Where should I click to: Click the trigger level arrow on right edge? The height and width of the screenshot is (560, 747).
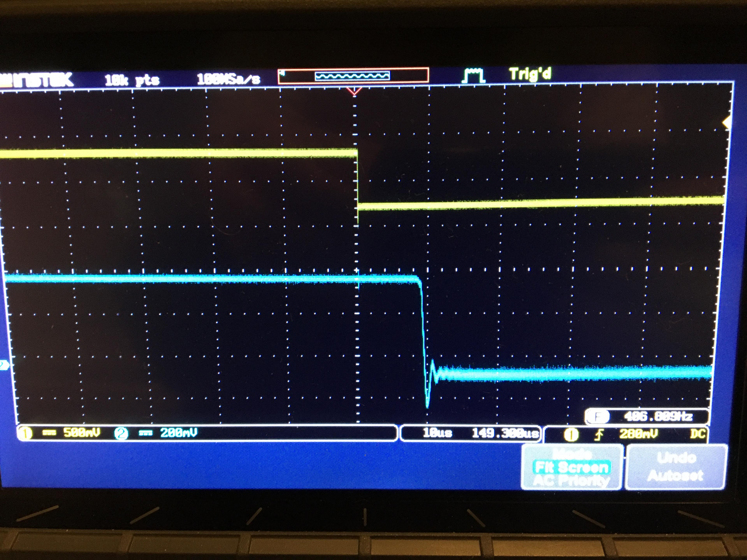tap(726, 123)
